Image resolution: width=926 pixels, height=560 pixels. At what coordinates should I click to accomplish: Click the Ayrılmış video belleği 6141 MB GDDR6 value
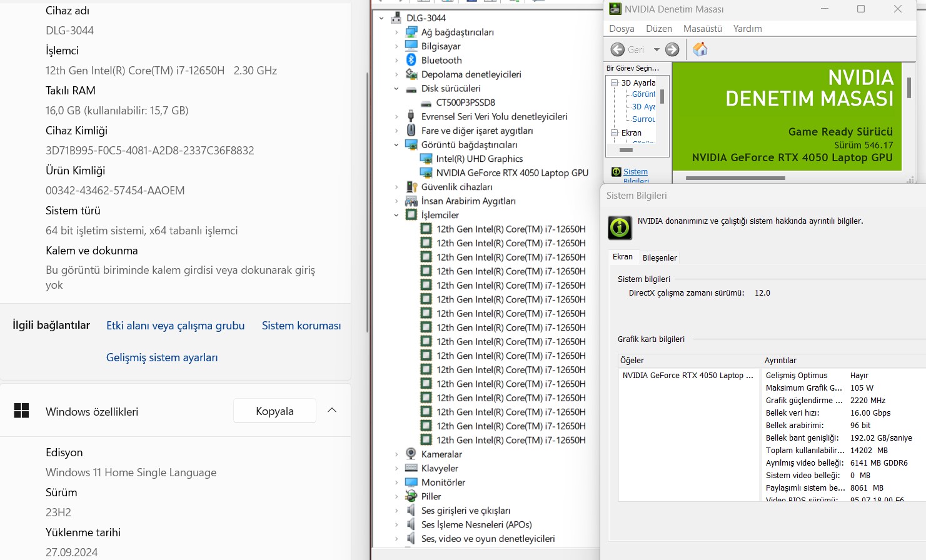(x=879, y=463)
